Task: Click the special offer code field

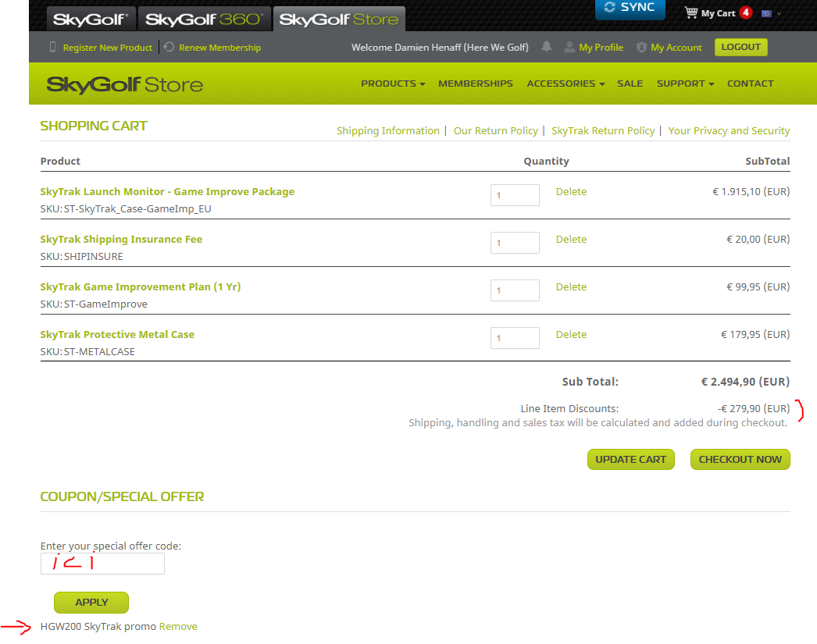Action: pos(102,564)
